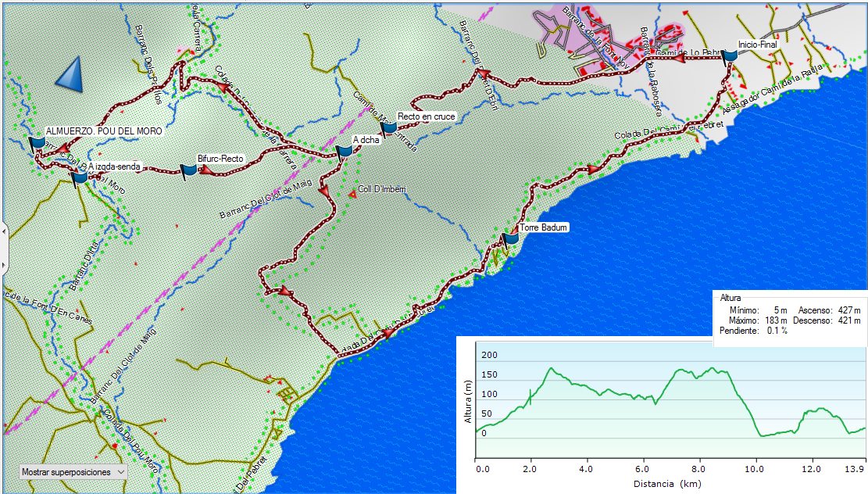Image resolution: width=868 pixels, height=494 pixels.
Task: Click the ALMUERZO. POU DEL MORO flag
Action: click(x=37, y=144)
